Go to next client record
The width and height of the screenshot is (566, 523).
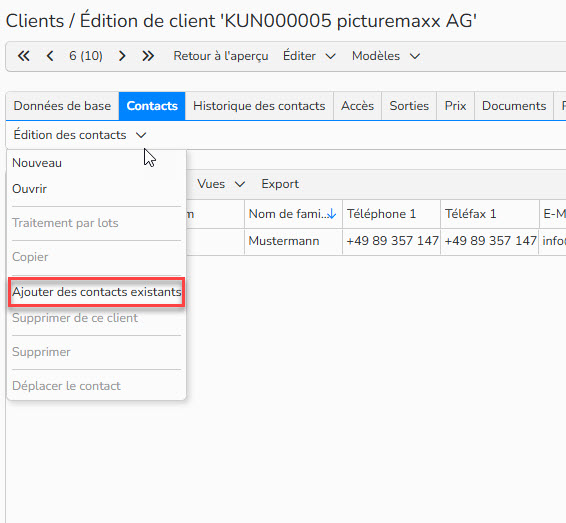[122, 56]
